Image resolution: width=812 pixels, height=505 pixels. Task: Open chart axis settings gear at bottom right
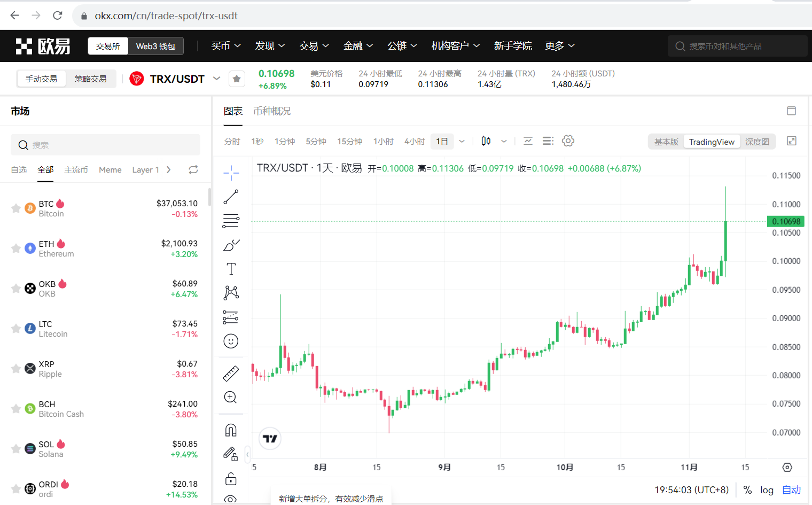[787, 467]
